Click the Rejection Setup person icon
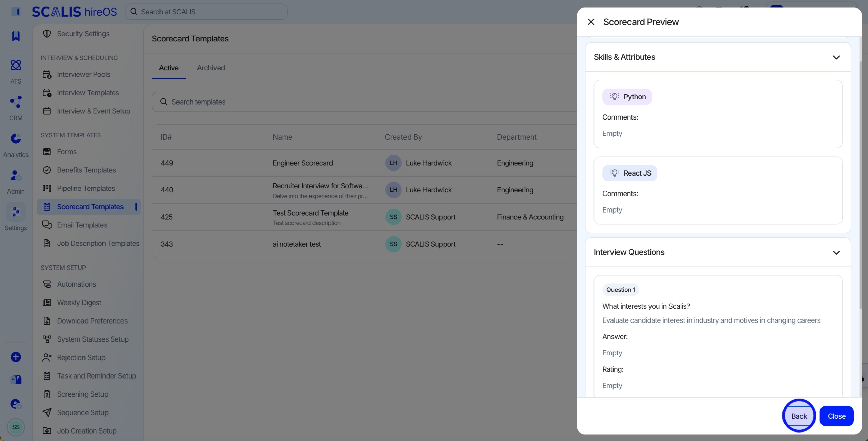This screenshot has width=868, height=441. click(x=47, y=357)
